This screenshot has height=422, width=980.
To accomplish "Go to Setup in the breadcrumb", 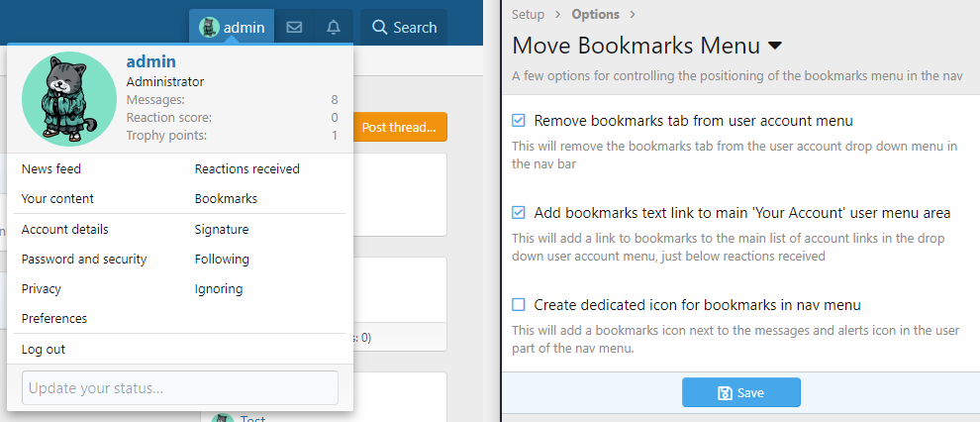I will click(x=528, y=14).
